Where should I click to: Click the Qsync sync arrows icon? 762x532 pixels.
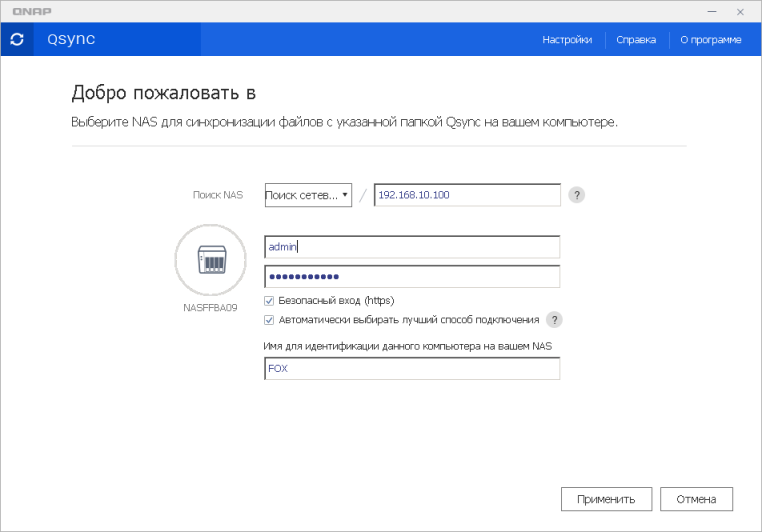click(17, 39)
